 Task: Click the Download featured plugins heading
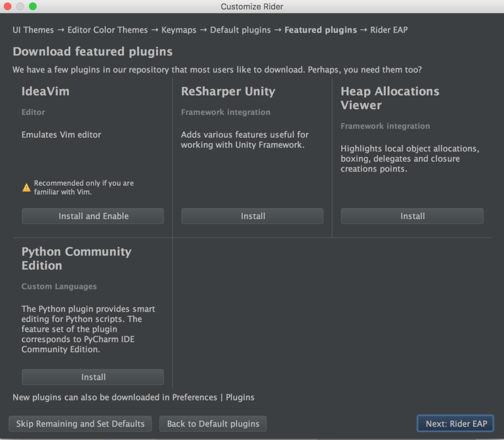pos(93,52)
